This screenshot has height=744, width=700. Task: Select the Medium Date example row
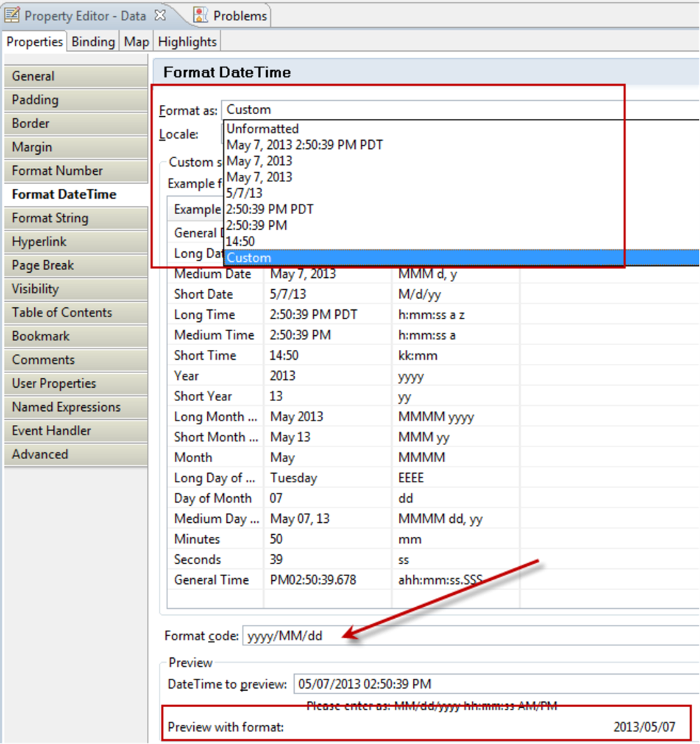tap(433, 274)
